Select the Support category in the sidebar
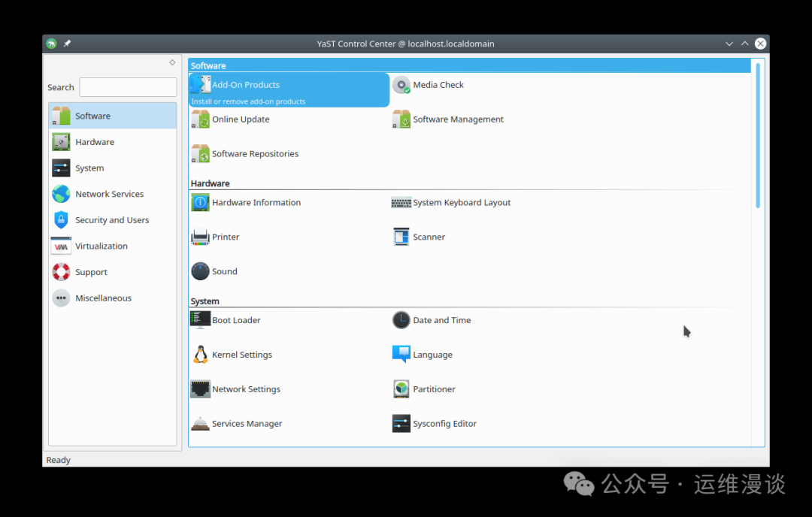Viewport: 812px width, 517px height. pyautogui.click(x=112, y=272)
